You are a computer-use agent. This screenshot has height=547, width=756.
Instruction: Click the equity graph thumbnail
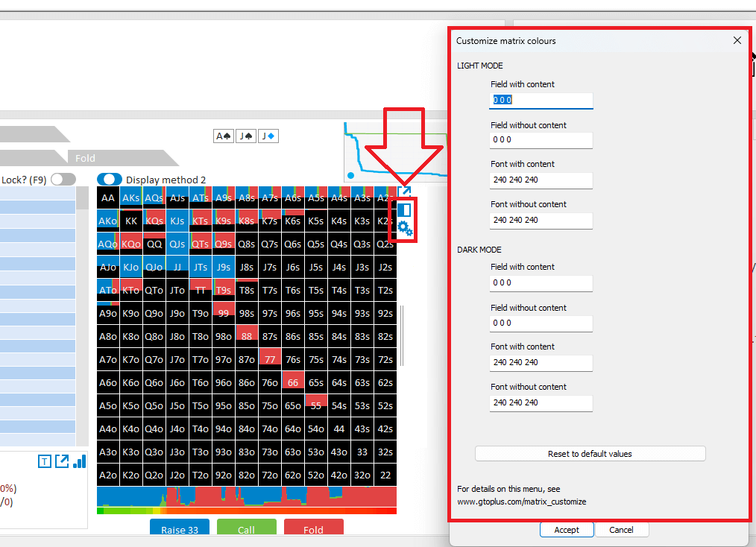coord(395,152)
